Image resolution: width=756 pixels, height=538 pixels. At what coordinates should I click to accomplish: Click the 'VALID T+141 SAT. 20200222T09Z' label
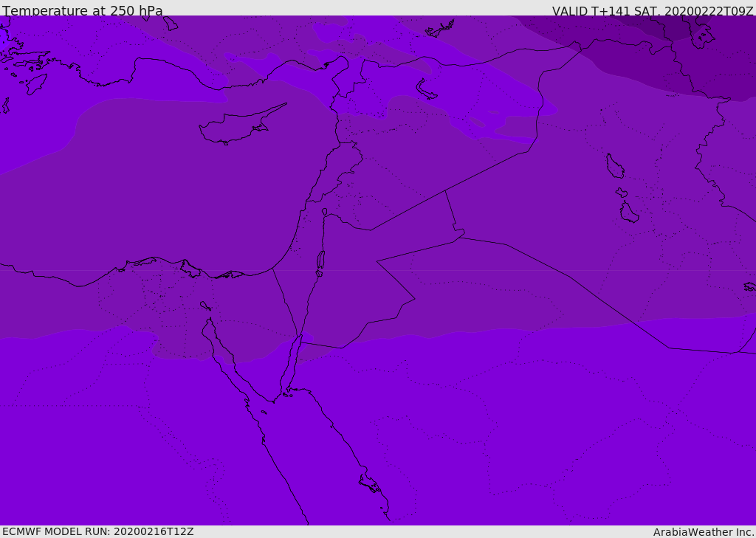653,11
